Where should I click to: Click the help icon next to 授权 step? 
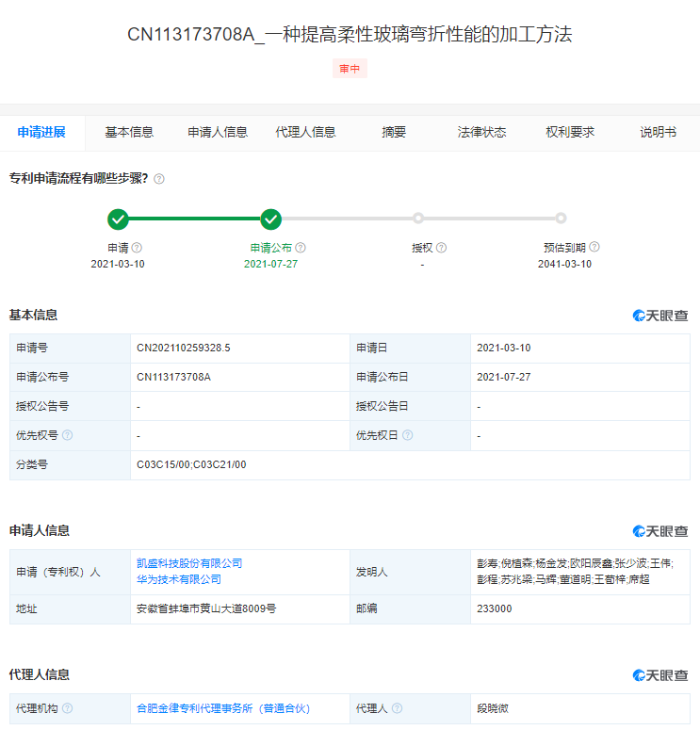441,248
